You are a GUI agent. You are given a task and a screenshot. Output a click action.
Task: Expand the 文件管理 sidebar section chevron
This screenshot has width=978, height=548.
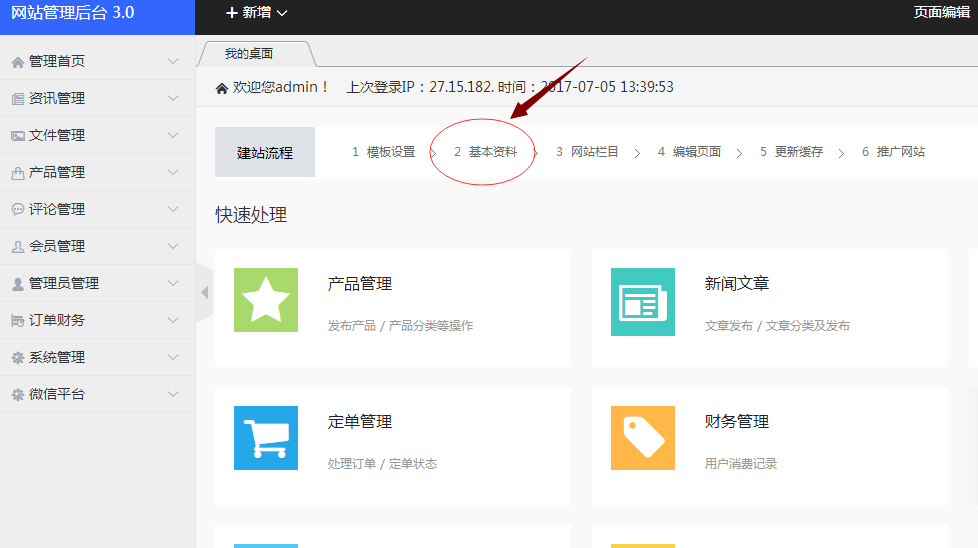[173, 135]
